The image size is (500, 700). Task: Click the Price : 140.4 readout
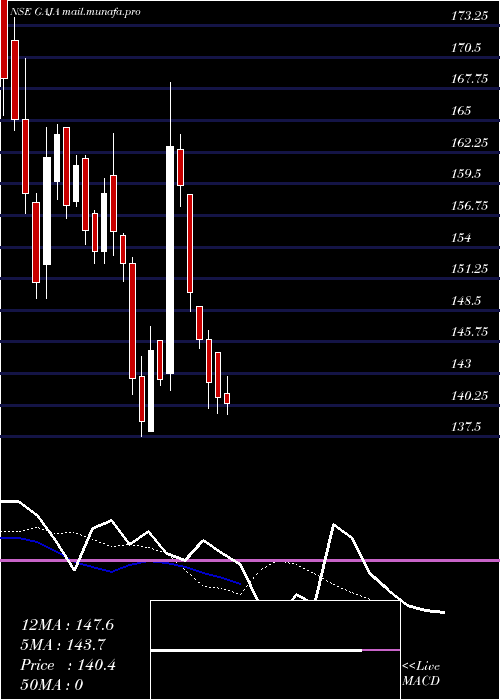68,665
